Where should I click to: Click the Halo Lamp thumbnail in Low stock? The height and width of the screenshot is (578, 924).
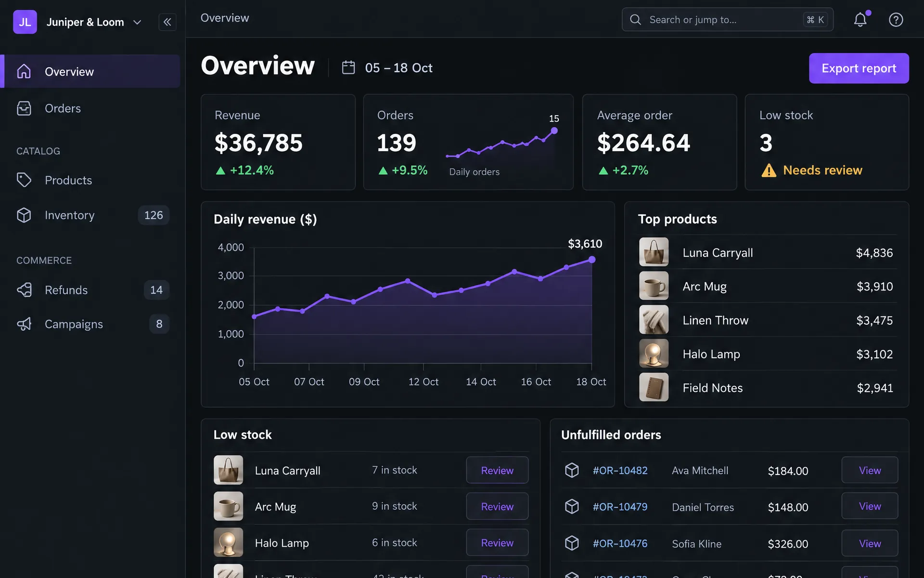[228, 542]
